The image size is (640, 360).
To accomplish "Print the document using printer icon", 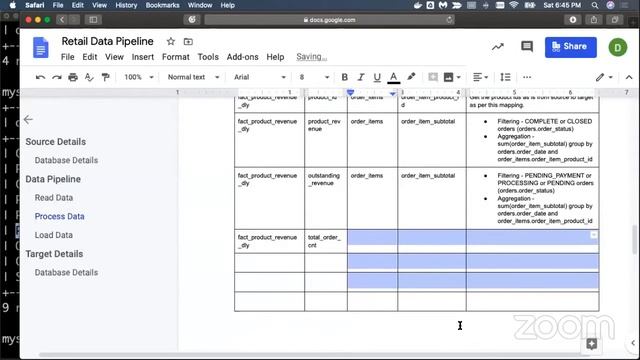I will click(73, 77).
